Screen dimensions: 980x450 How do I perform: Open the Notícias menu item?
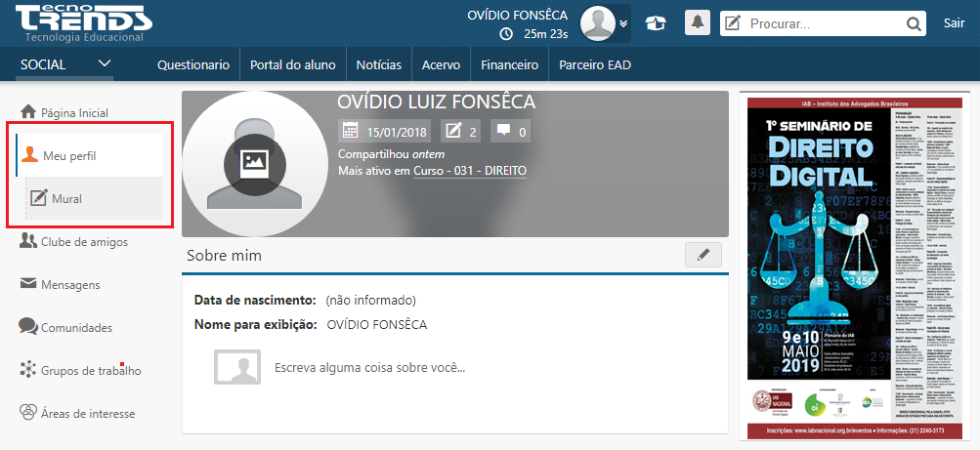[379, 64]
